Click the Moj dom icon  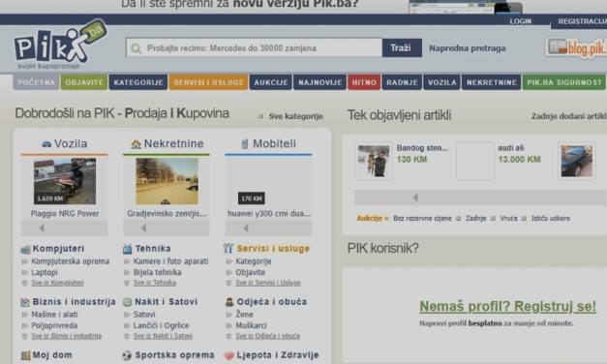point(25,355)
